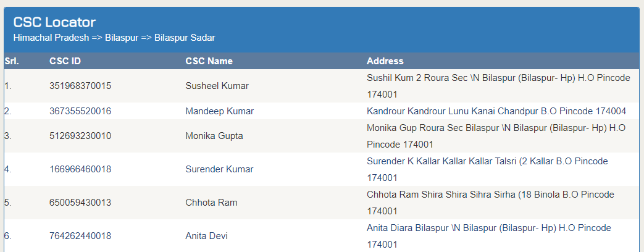
Task: Open the Anita Devi entry
Action: pos(206,237)
